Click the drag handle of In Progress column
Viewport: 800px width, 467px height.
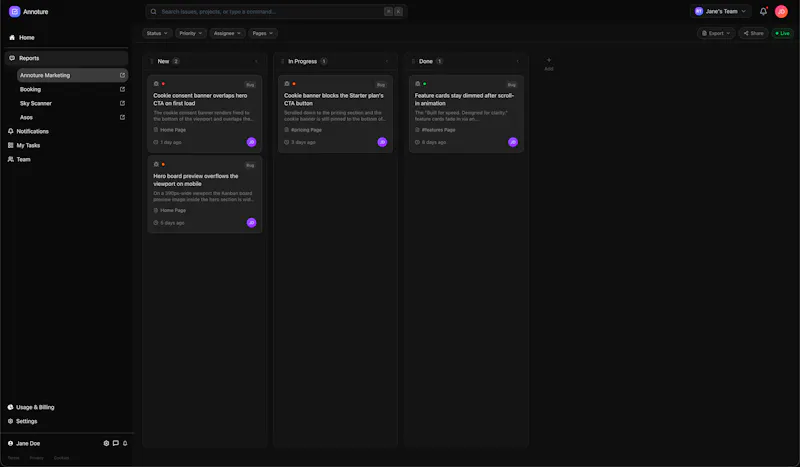point(282,61)
